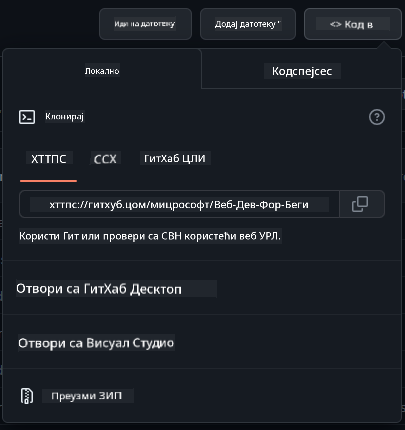Focus the хттпс repository URL field
Viewport: 405px width, 430px height.
[179, 204]
